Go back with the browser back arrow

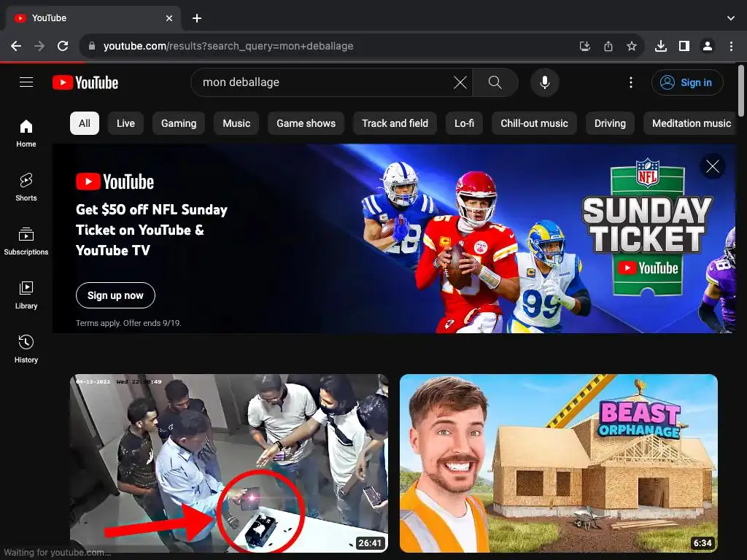point(16,46)
